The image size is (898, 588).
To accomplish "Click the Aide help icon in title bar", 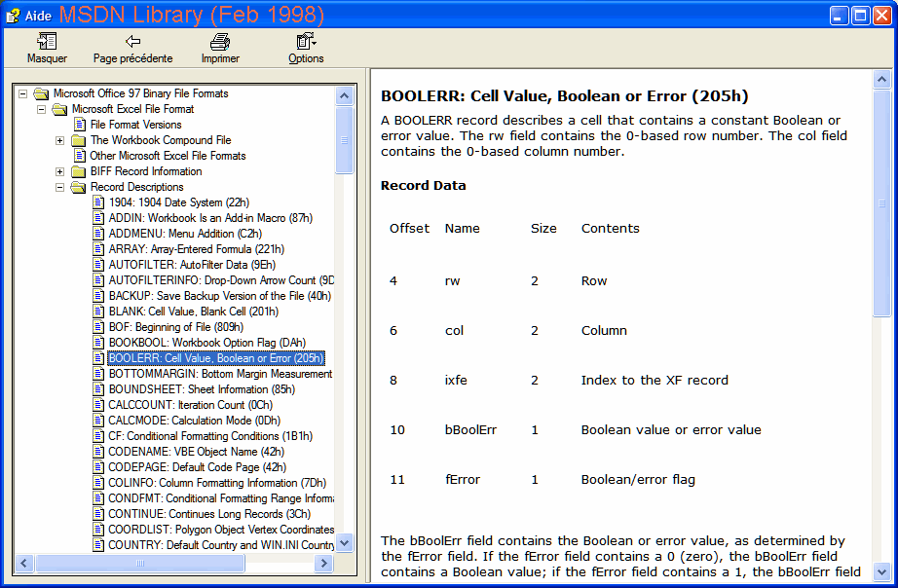I will pyautogui.click(x=14, y=16).
